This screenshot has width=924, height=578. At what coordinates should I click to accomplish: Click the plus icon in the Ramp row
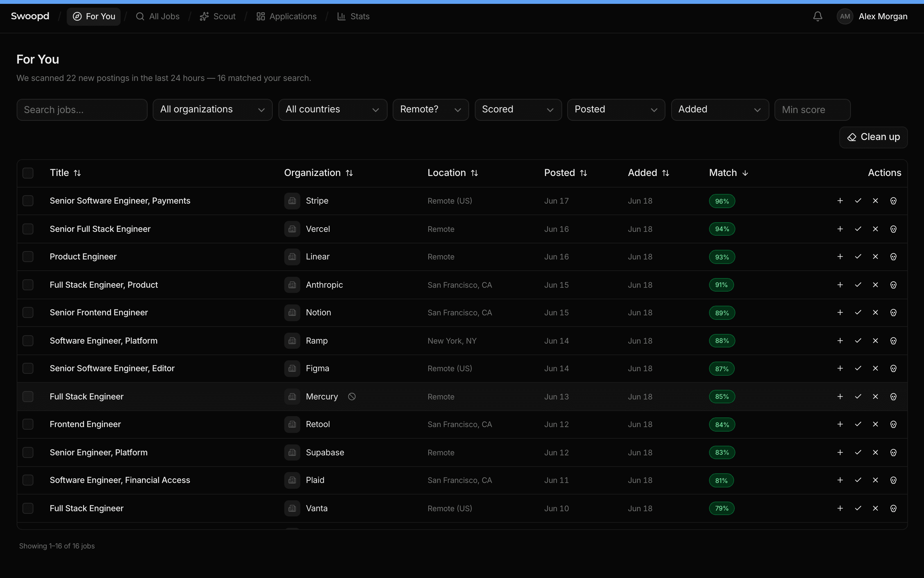pyautogui.click(x=840, y=341)
